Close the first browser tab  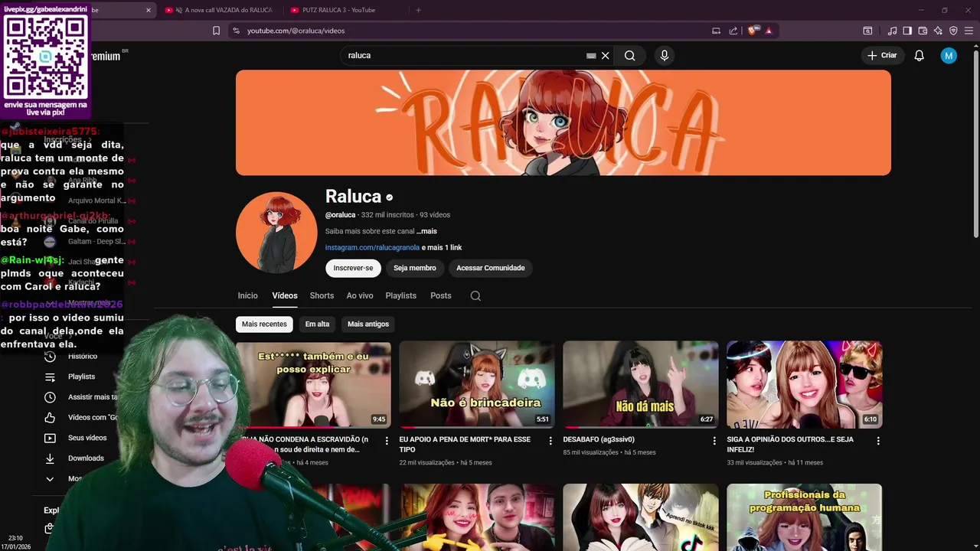coord(149,10)
